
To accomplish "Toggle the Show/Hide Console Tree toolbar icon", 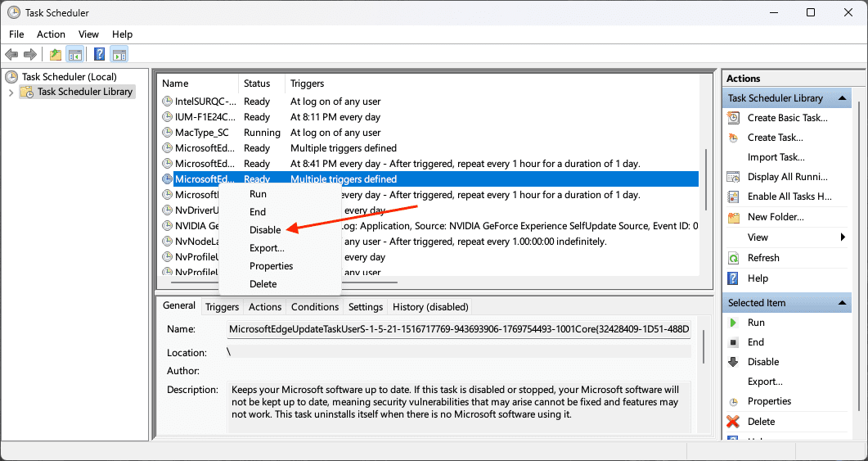I will [74, 54].
